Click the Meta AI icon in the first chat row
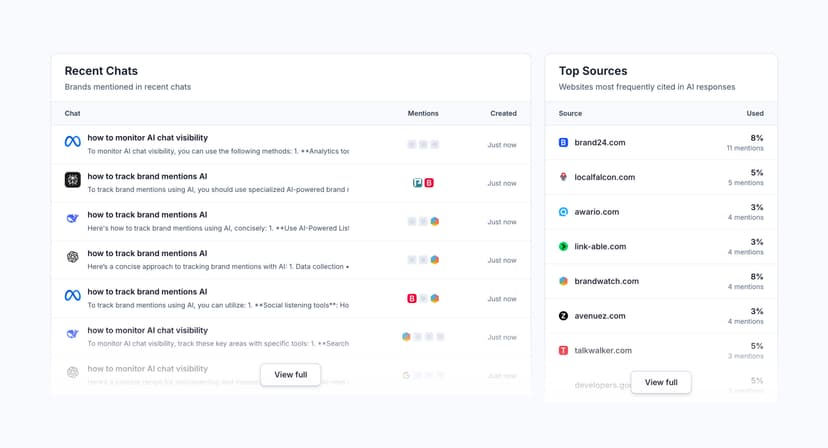The width and height of the screenshot is (828, 448). [72, 142]
